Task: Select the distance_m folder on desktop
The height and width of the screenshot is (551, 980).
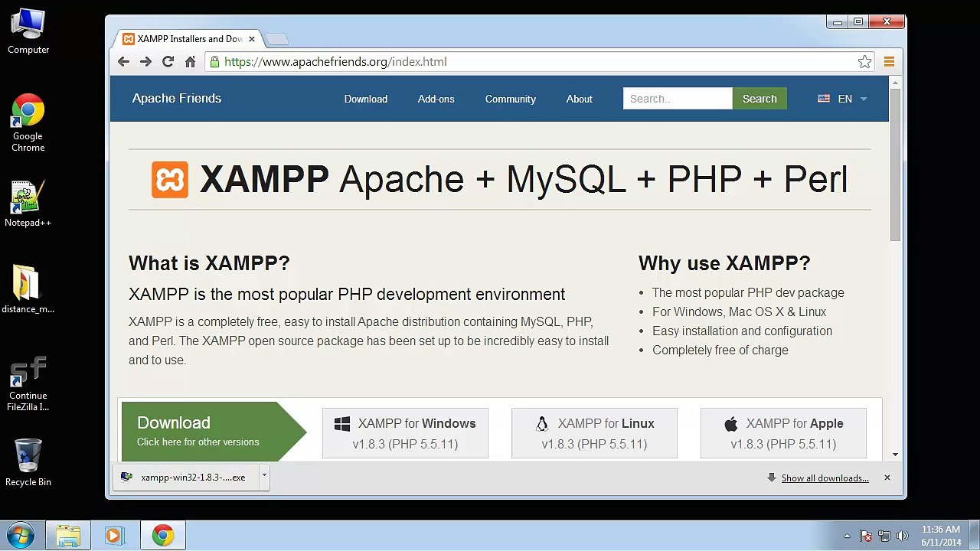Action: coord(28,289)
